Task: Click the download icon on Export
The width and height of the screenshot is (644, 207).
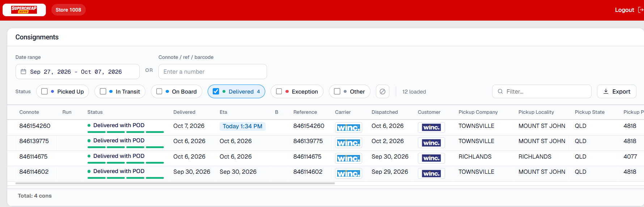Action: [606, 91]
